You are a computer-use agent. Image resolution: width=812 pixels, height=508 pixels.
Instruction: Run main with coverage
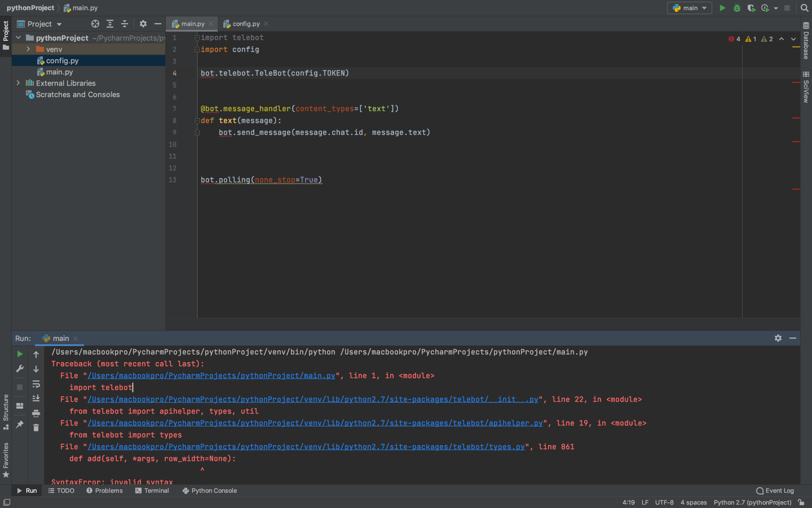tap(751, 8)
